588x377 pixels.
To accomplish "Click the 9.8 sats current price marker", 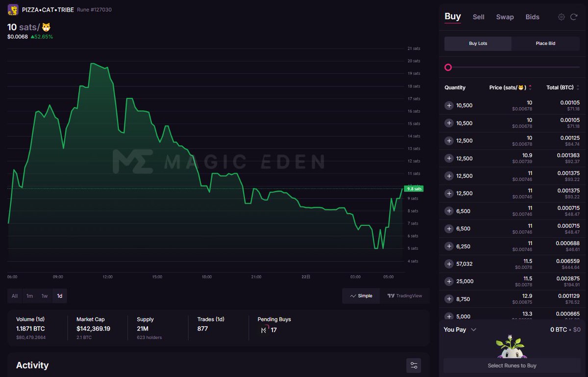I will coord(414,188).
